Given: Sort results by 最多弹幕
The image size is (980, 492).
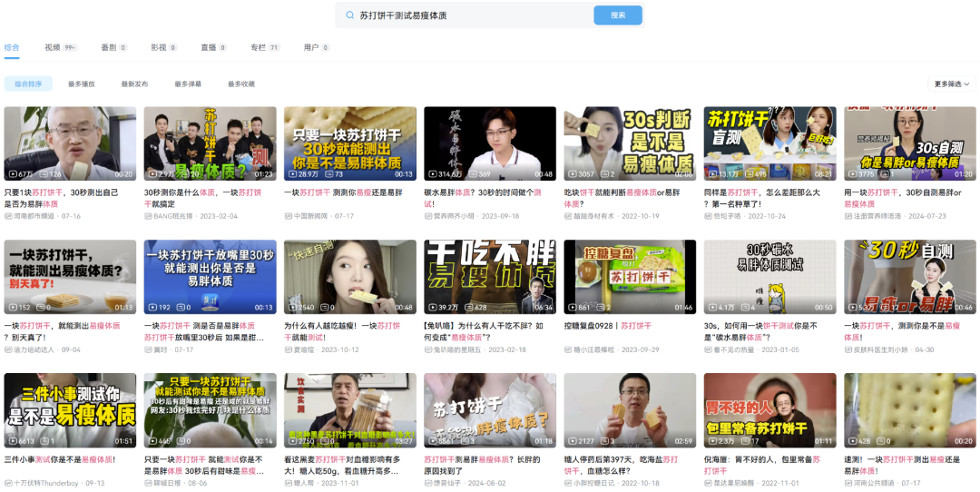Looking at the screenshot, I should coord(188,84).
